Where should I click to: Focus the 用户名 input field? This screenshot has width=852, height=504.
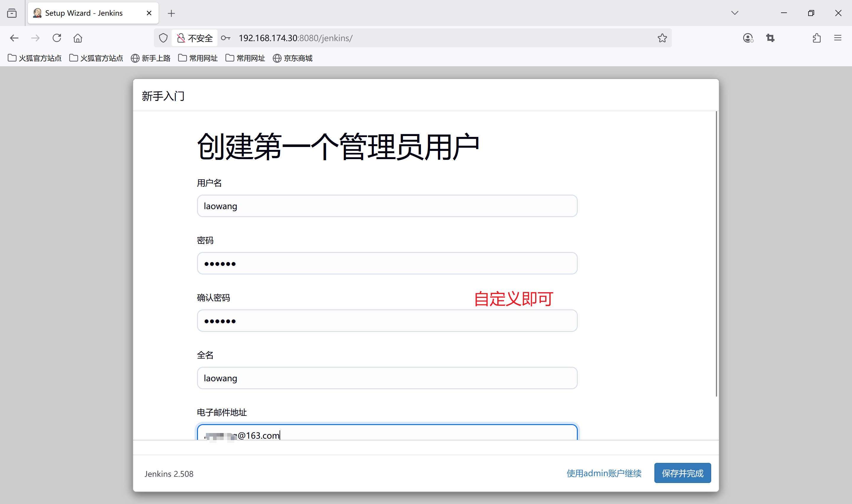[387, 206]
